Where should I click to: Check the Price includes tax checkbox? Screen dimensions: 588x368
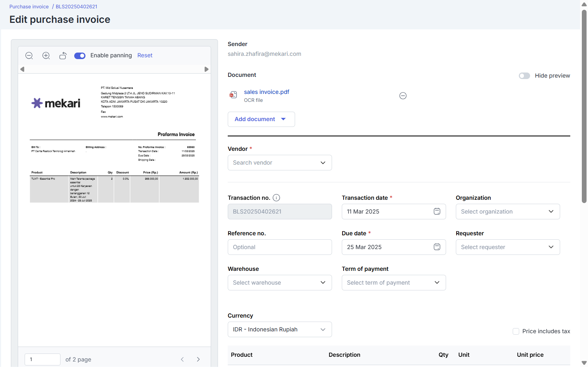click(516, 331)
